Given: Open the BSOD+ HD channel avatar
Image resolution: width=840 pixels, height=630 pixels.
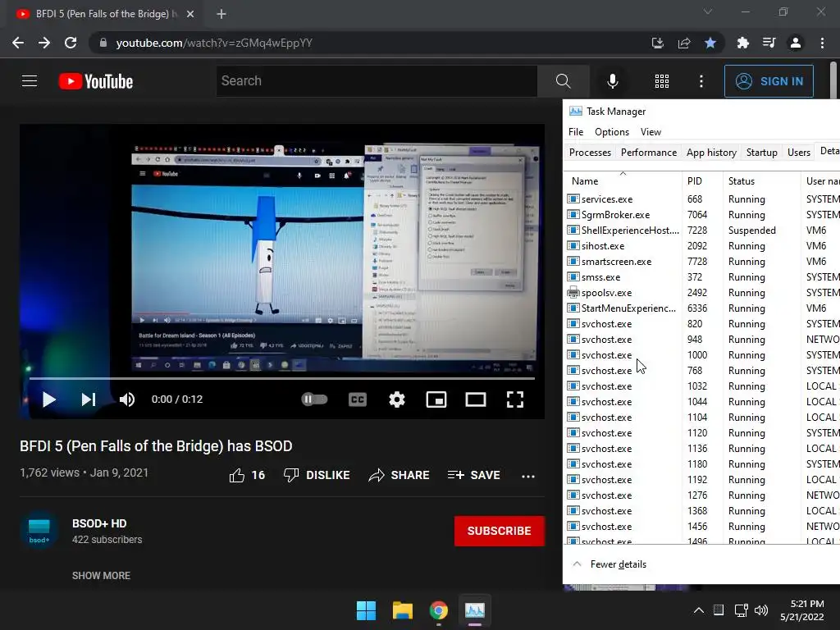Looking at the screenshot, I should [x=39, y=531].
